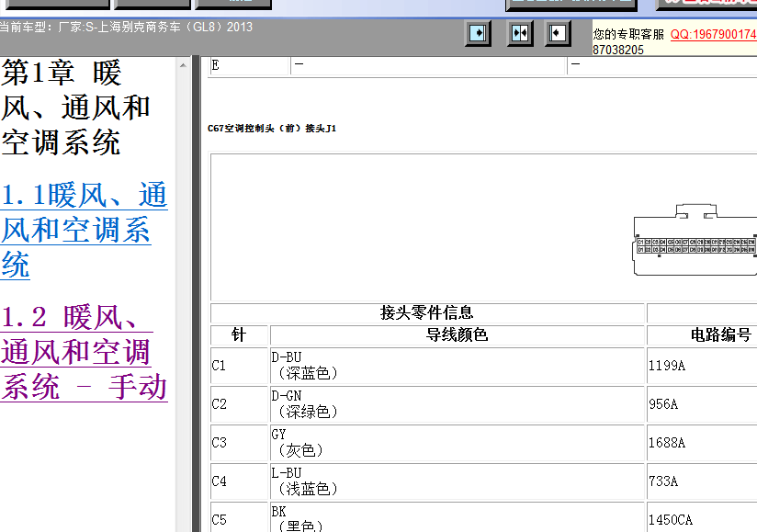The width and height of the screenshot is (757, 532).
Task: Click the D-GN（深绿色）wire color cell
Action: click(x=457, y=404)
